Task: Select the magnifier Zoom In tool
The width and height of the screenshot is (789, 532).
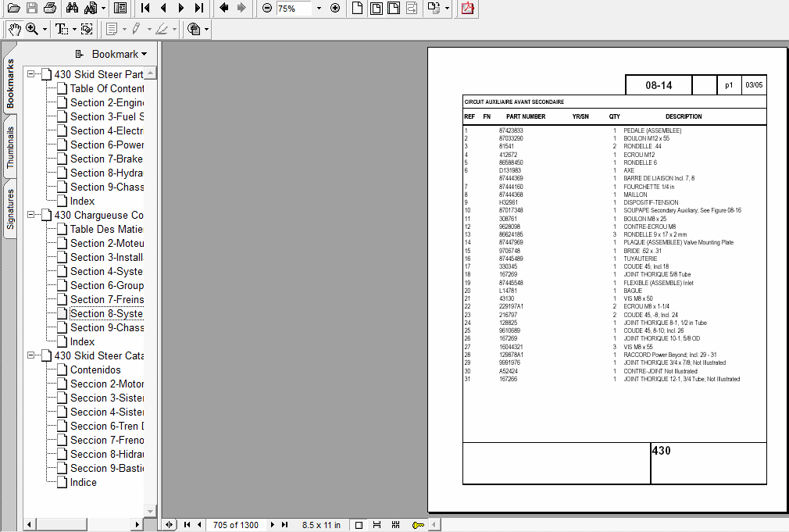Action: pyautogui.click(x=32, y=29)
